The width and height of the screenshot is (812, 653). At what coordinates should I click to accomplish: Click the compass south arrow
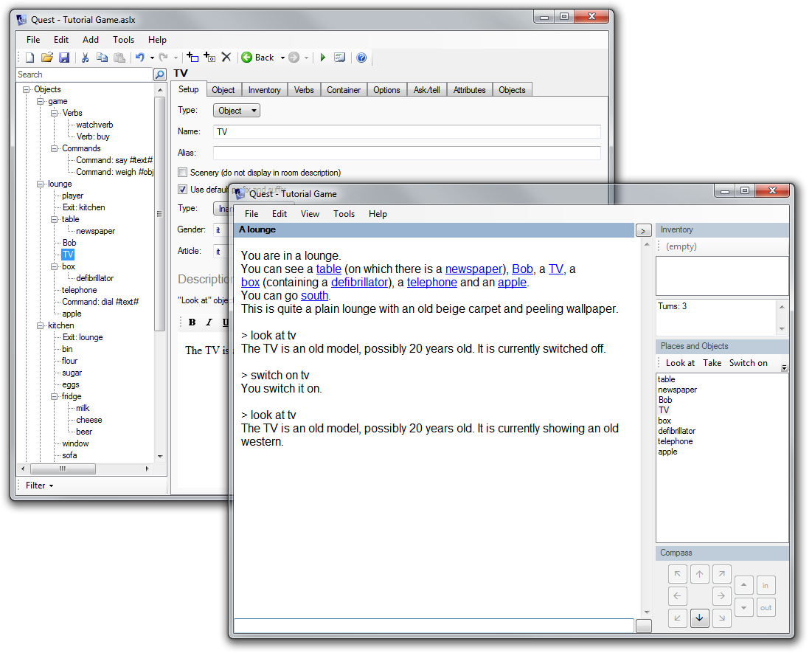[x=700, y=618]
